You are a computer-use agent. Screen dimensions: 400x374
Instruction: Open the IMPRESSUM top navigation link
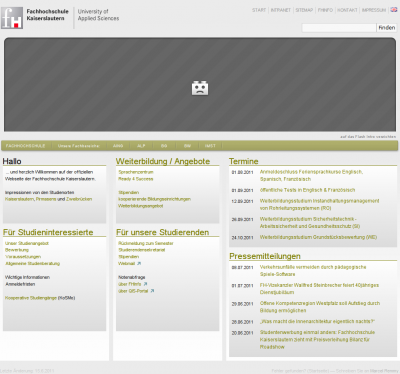coord(374,10)
